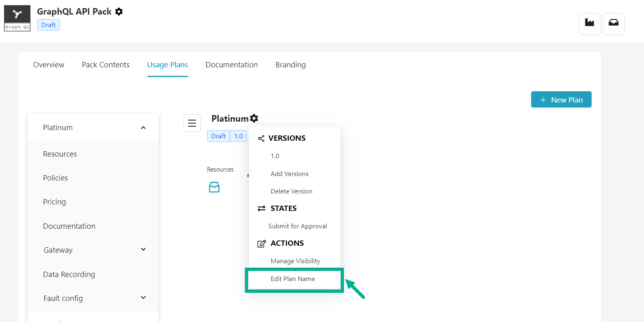
Task: Expand the Gateway sidebar section
Action: 143,250
